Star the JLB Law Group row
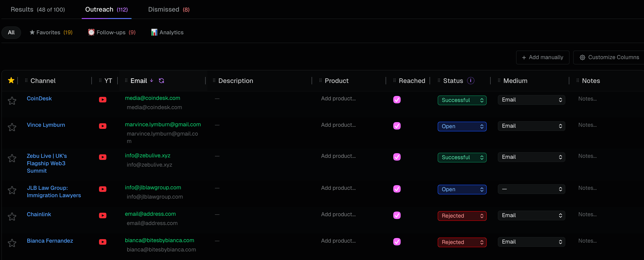The height and width of the screenshot is (260, 644). 12,190
